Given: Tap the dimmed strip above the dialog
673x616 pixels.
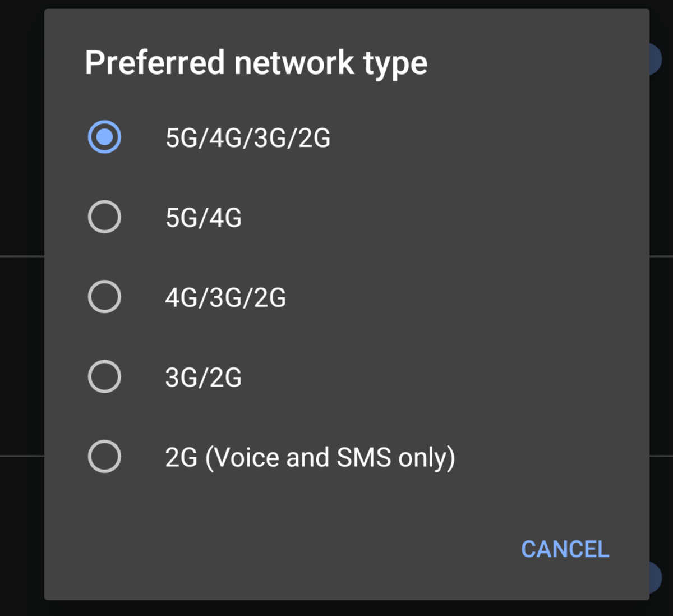Looking at the screenshot, I should point(336,4).
